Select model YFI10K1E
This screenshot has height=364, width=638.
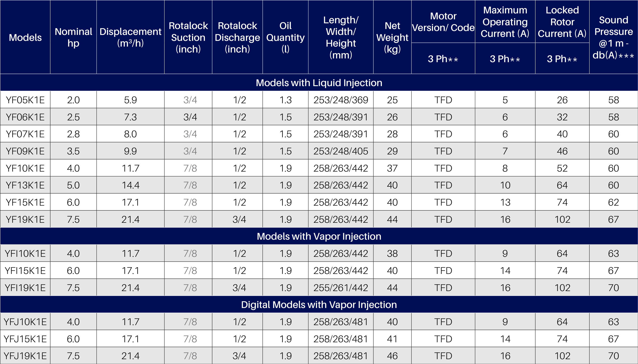pyautogui.click(x=25, y=254)
